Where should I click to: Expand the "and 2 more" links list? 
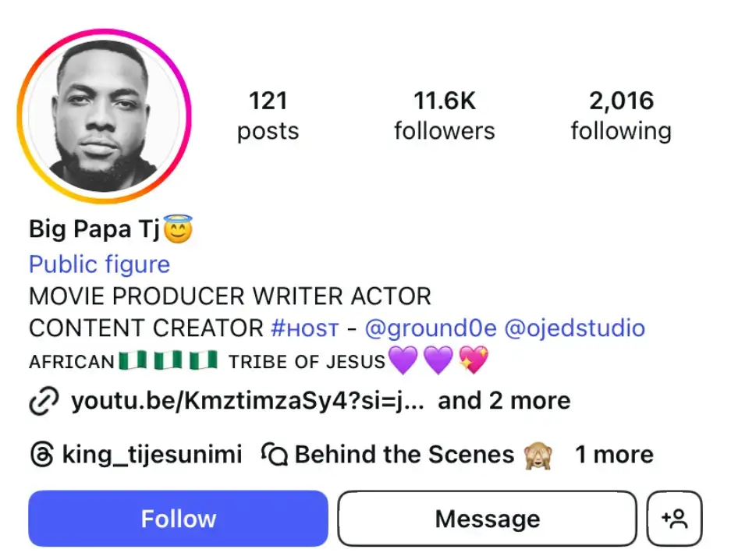[504, 401]
